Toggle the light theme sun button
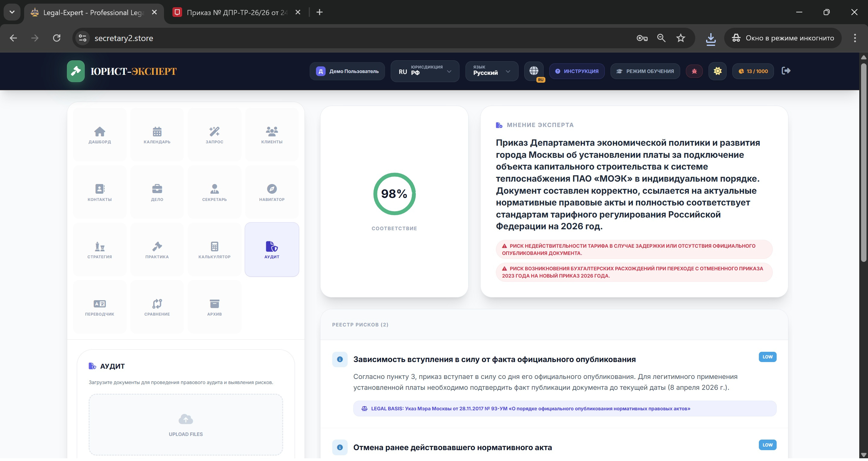The height and width of the screenshot is (461, 868). [x=717, y=71]
